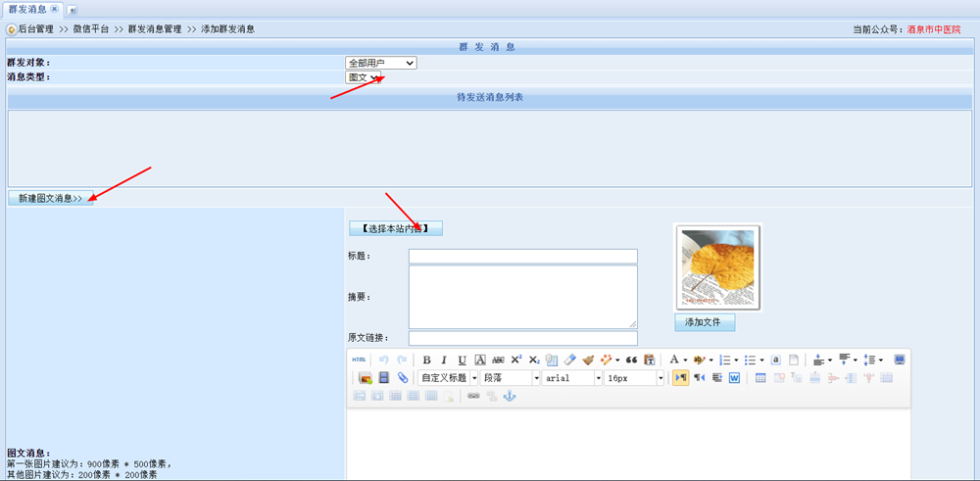
Task: Insert table using the table icon
Action: pos(760,378)
